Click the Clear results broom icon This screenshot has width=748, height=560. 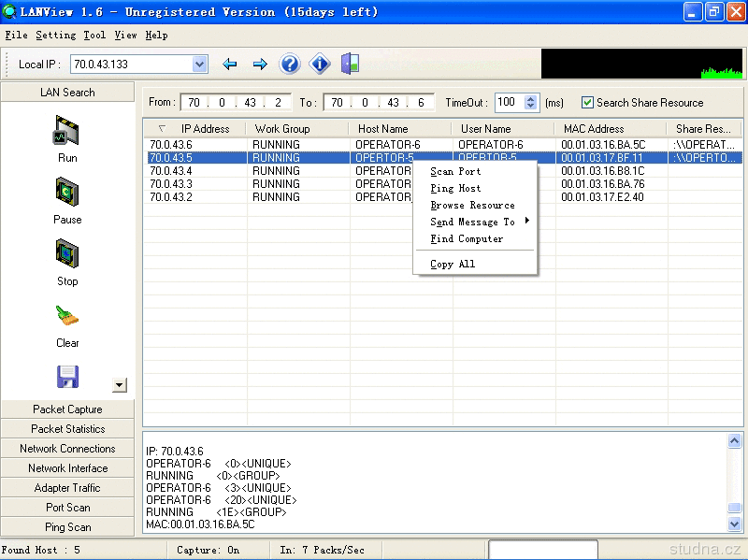tap(67, 317)
